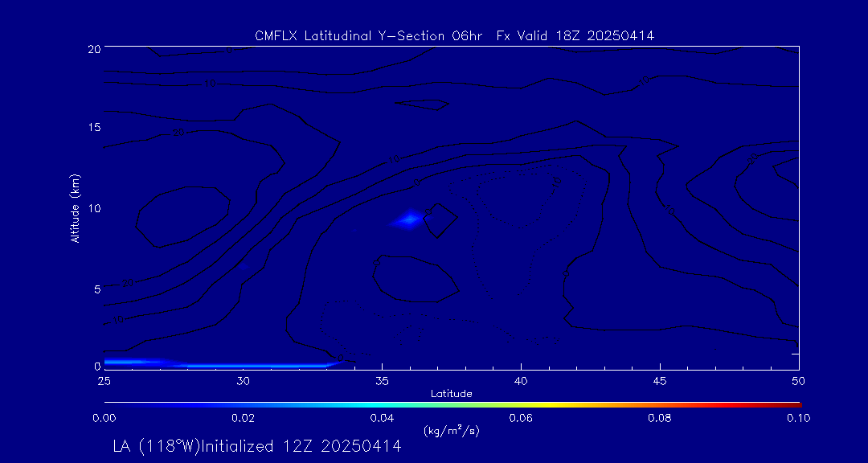Click the colorbar label 0.02
868x463 pixels.
(243, 418)
